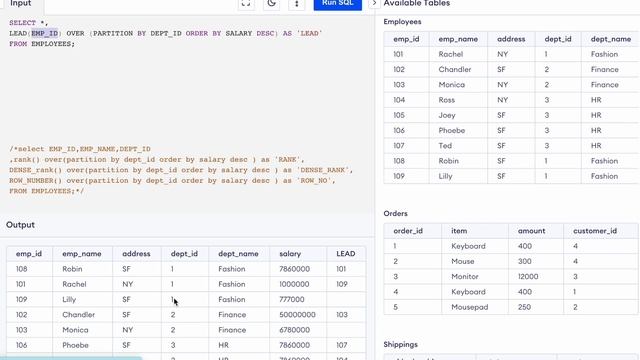Click Monitor item in Orders table

click(465, 277)
